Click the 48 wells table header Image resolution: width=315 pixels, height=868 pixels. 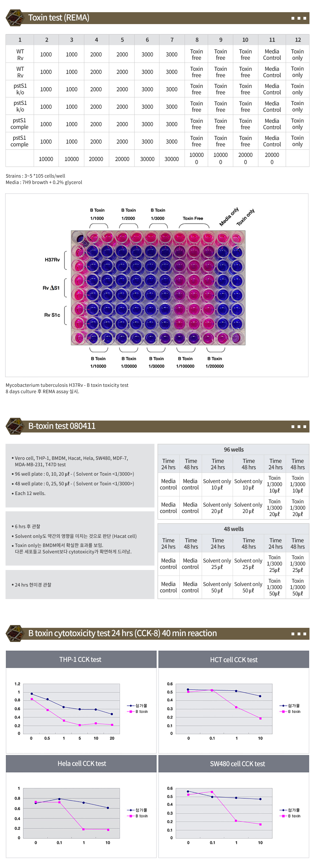pyautogui.click(x=233, y=529)
